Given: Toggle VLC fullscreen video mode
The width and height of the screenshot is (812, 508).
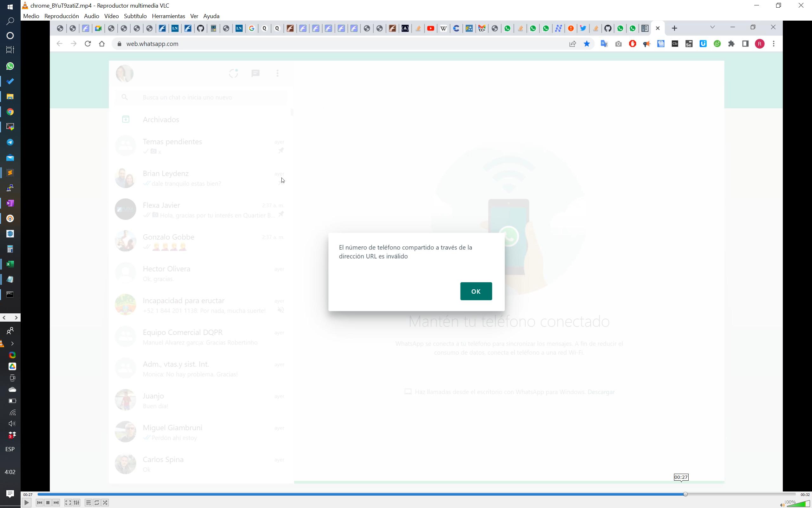Looking at the screenshot, I should click(68, 503).
